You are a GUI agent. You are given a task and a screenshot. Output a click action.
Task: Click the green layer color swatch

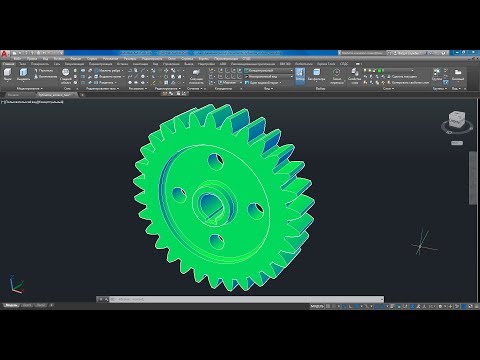(x=379, y=71)
